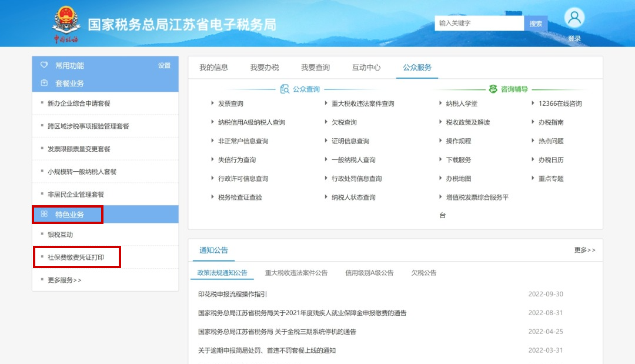Click the 公众查询 magnifier icon

coord(285,89)
